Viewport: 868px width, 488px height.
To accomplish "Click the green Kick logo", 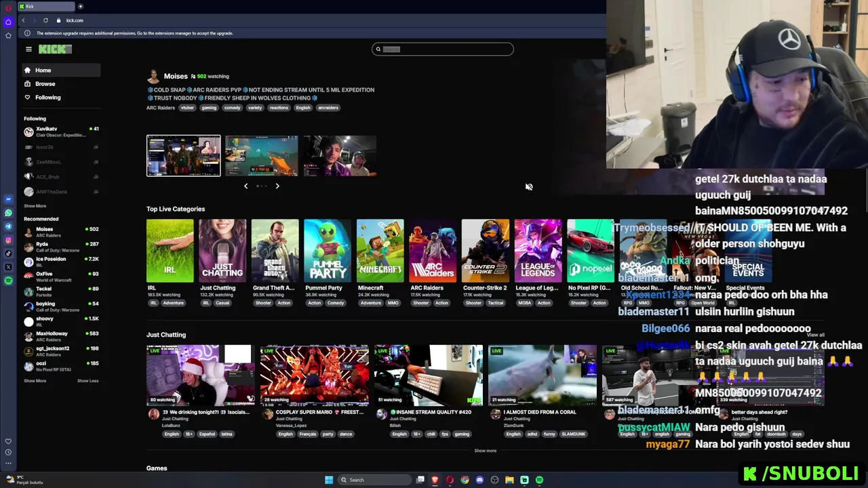I will (55, 49).
